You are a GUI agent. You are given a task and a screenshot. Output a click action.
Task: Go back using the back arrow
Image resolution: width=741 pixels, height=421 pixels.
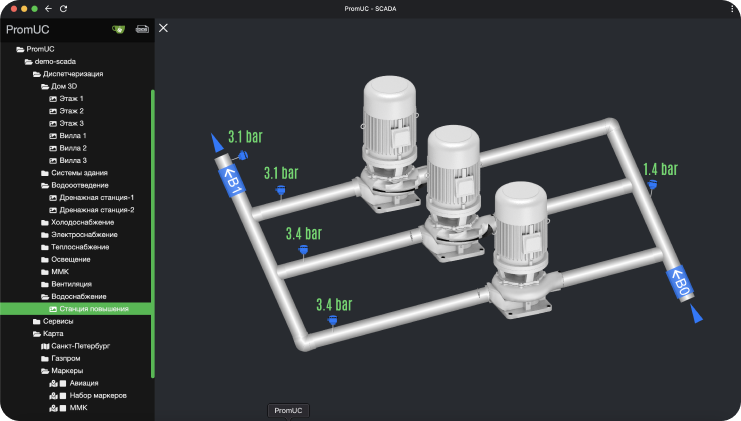pyautogui.click(x=48, y=8)
